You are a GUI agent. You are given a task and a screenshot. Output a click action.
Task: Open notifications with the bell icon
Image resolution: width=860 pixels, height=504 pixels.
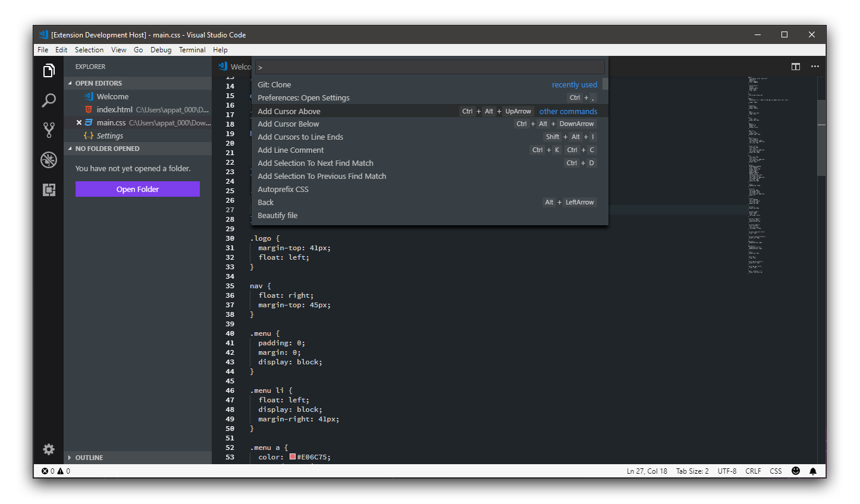pyautogui.click(x=813, y=471)
